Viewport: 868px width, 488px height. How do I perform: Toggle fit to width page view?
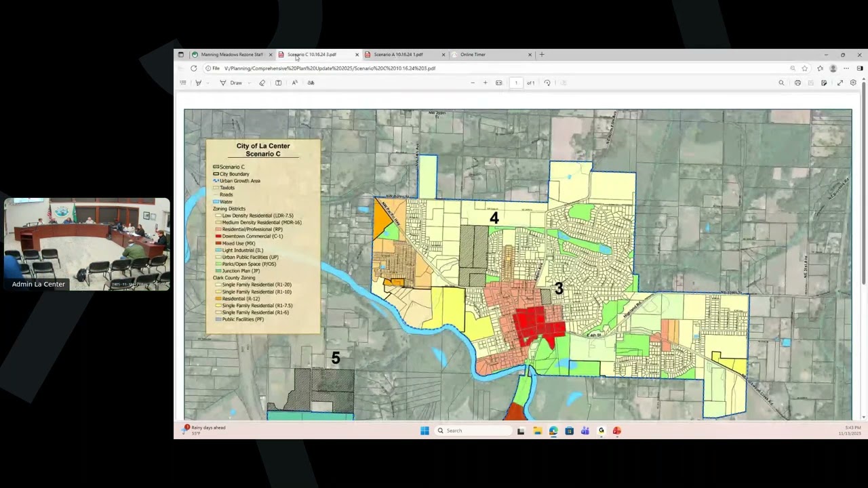(x=499, y=83)
